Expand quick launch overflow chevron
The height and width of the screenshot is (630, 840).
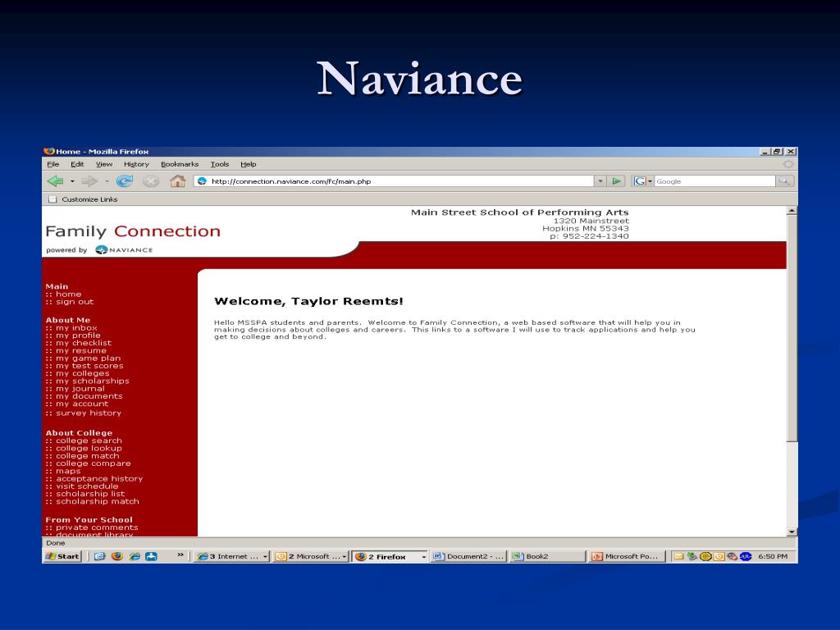(x=180, y=555)
